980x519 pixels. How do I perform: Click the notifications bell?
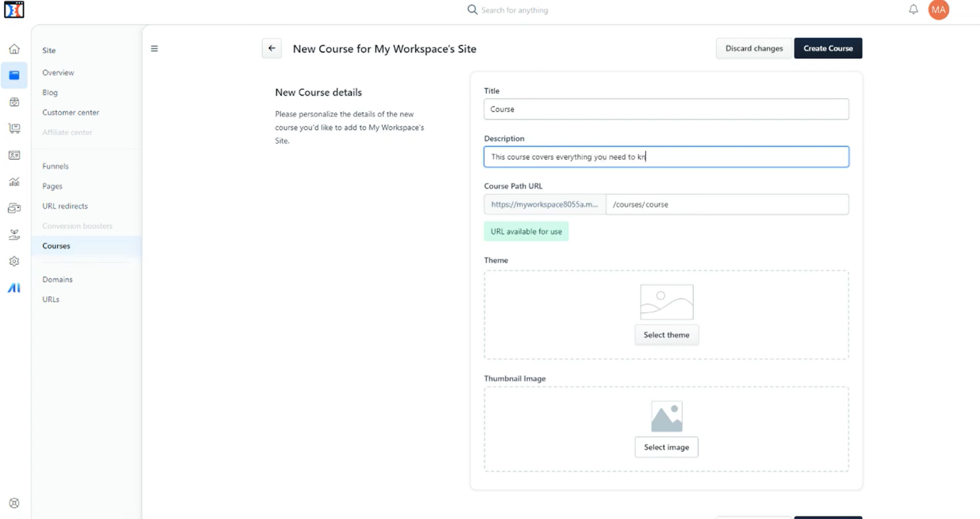point(913,10)
